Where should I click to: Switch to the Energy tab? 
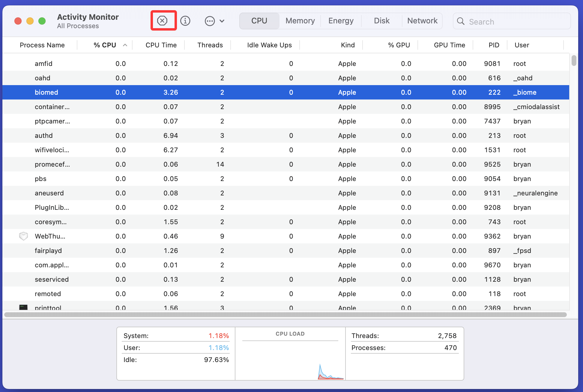pyautogui.click(x=341, y=21)
